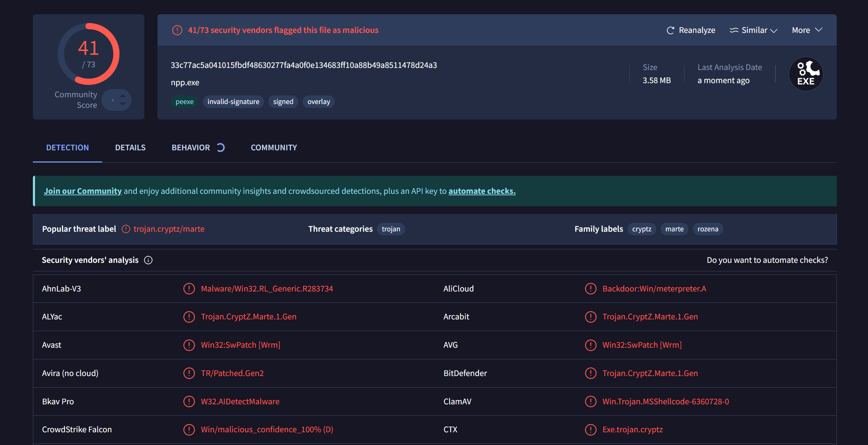Image resolution: width=868 pixels, height=445 pixels.
Task: Open the Community tab
Action: point(274,148)
